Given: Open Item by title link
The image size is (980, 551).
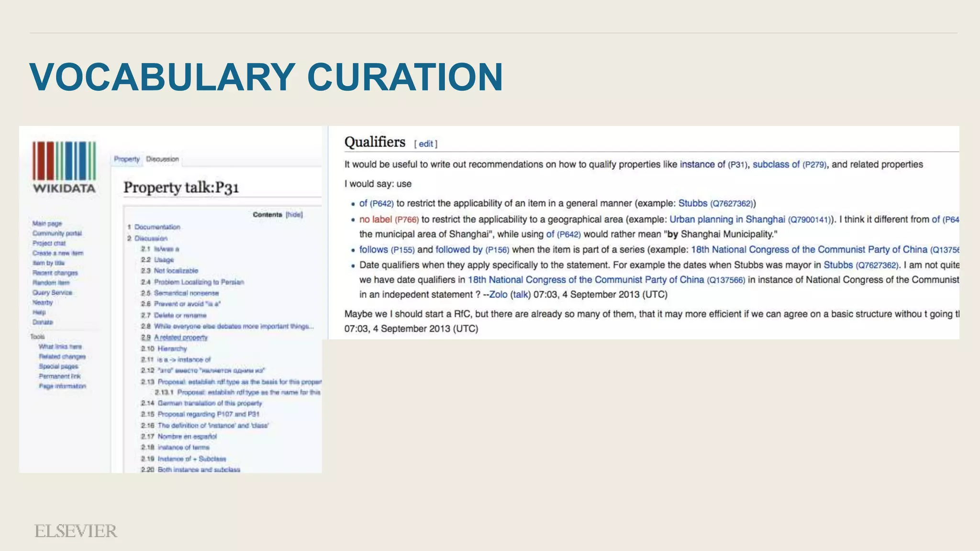Looking at the screenshot, I should [48, 263].
